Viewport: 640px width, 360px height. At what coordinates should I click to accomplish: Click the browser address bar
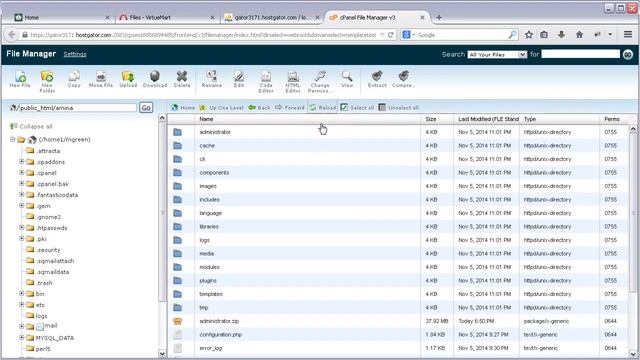click(x=203, y=35)
